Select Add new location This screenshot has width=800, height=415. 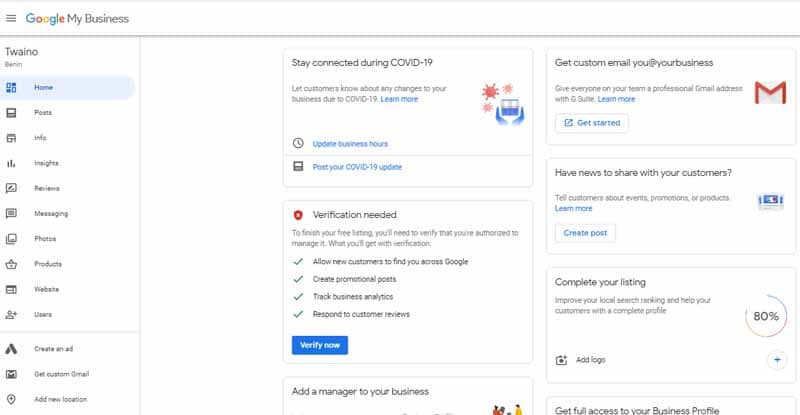[68, 399]
